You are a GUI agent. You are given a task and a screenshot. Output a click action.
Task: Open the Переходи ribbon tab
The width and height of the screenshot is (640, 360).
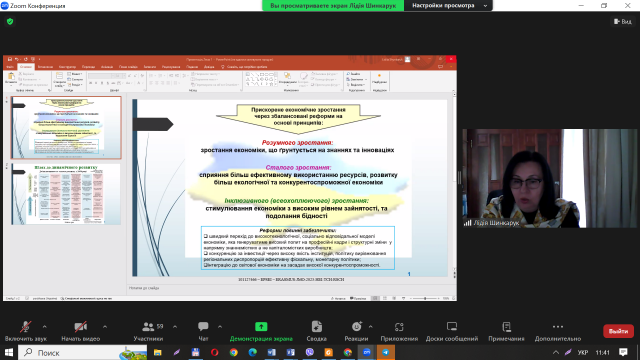click(x=88, y=67)
